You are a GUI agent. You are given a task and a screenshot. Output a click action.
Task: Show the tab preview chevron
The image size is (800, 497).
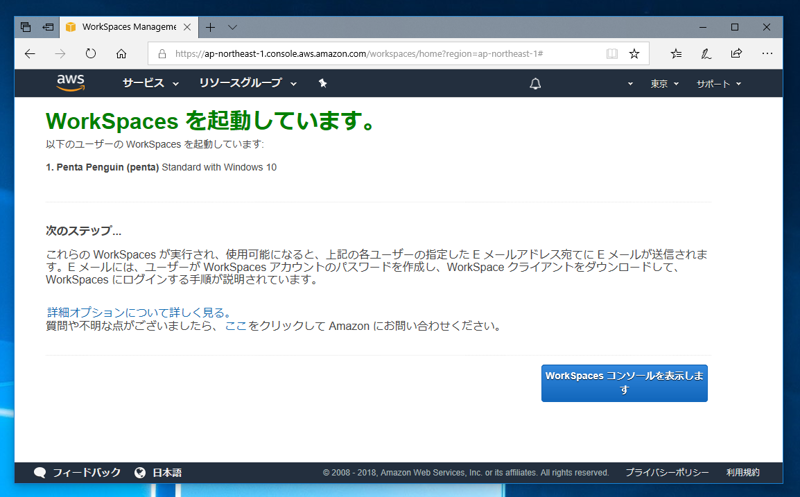[x=233, y=28]
